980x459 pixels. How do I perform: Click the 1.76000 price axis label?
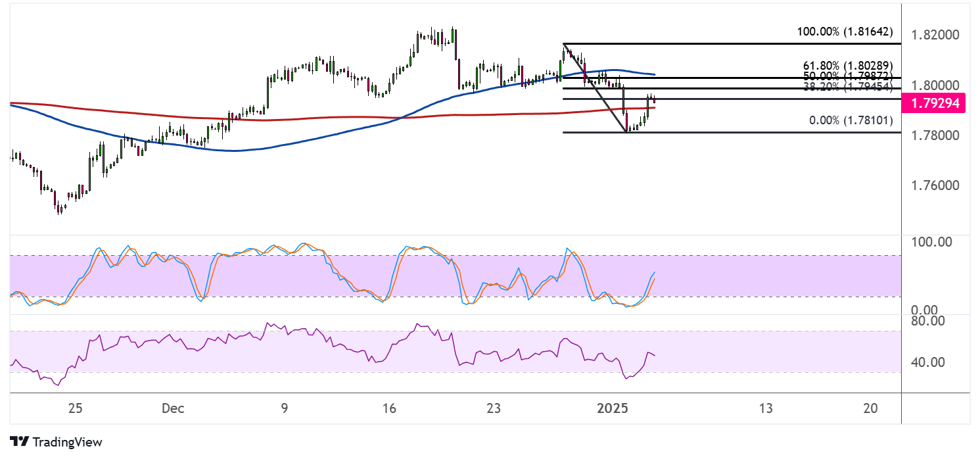click(x=935, y=186)
